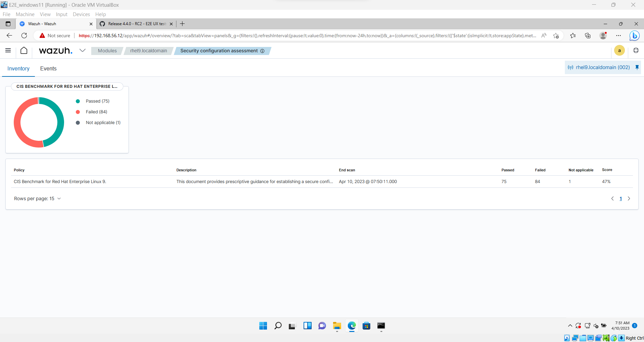
Task: Expand Rows per page dropdown
Action: click(x=37, y=198)
